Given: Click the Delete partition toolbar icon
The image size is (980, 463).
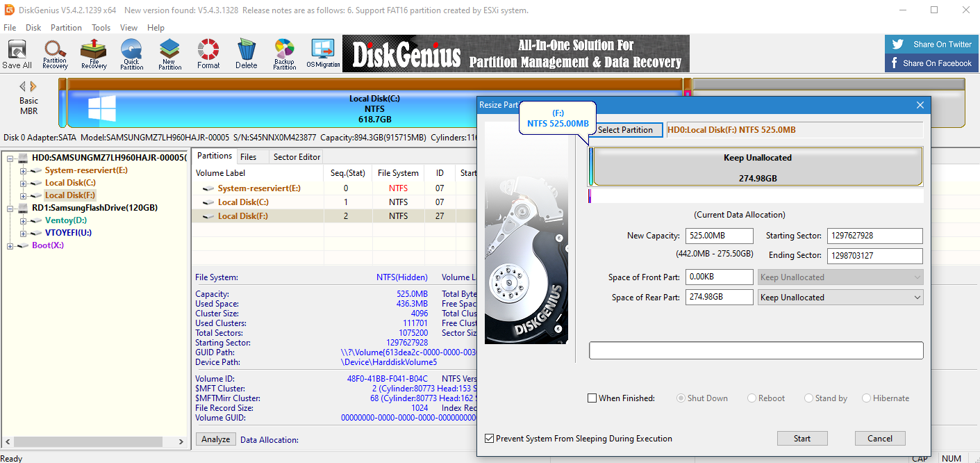Looking at the screenshot, I should click(246, 54).
